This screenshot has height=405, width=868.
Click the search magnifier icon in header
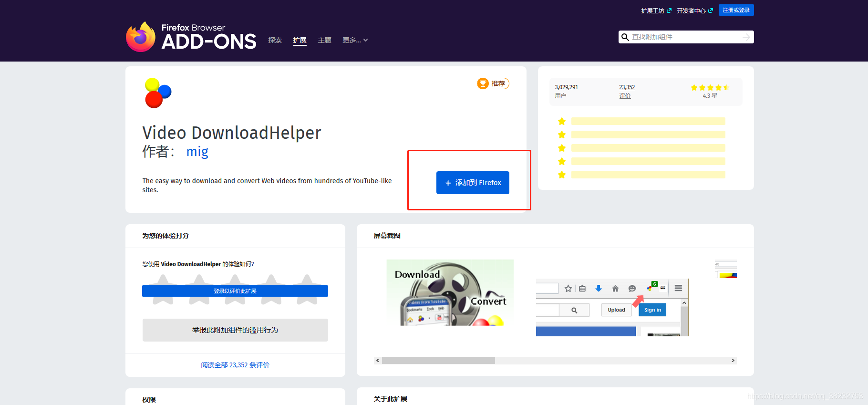[625, 37]
